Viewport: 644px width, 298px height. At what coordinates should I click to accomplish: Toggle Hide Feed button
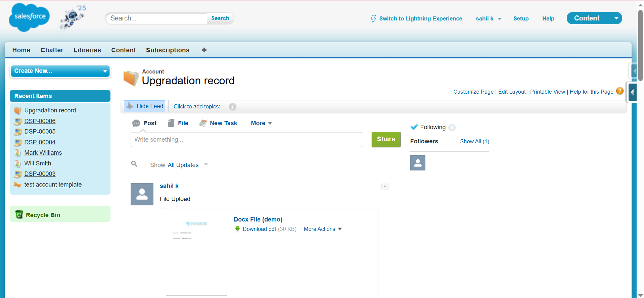tap(145, 106)
